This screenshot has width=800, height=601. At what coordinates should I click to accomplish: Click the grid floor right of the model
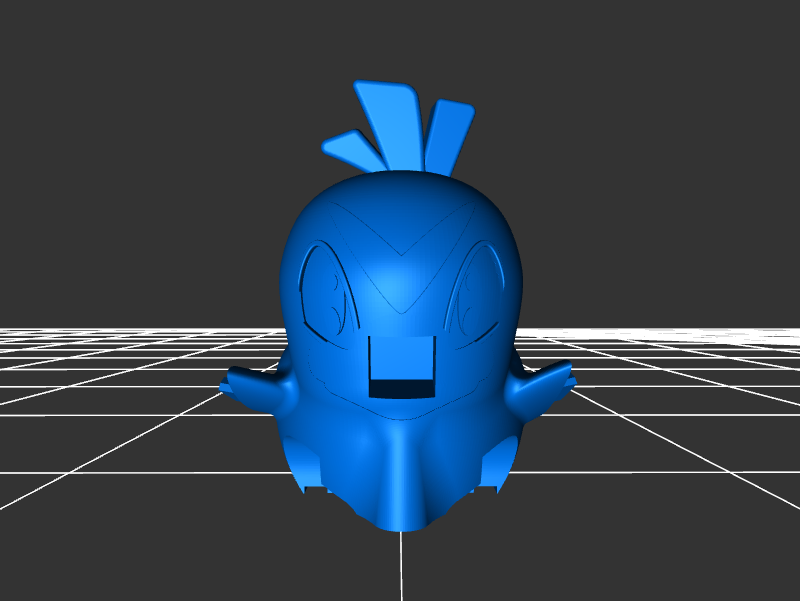pos(680,420)
